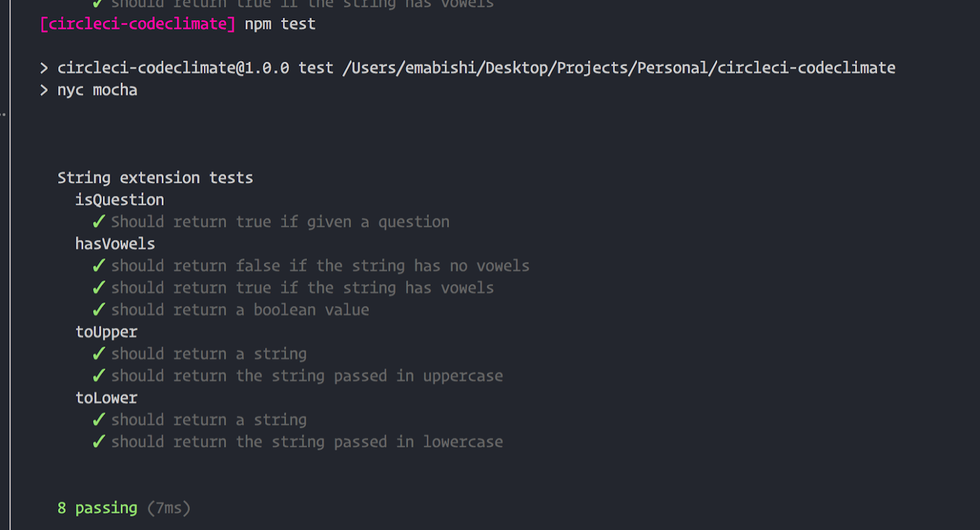
Task: Click the '(7ms)' duration text
Action: click(168, 508)
